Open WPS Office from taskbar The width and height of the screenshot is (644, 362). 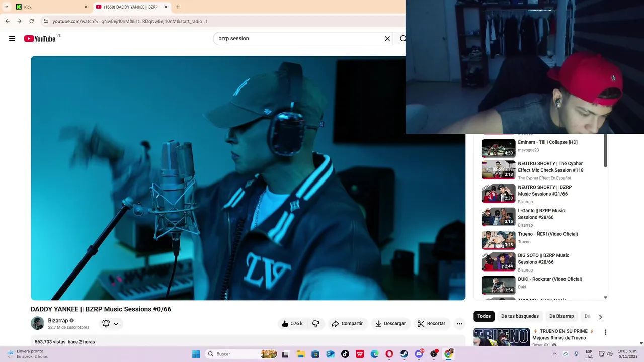(360, 354)
